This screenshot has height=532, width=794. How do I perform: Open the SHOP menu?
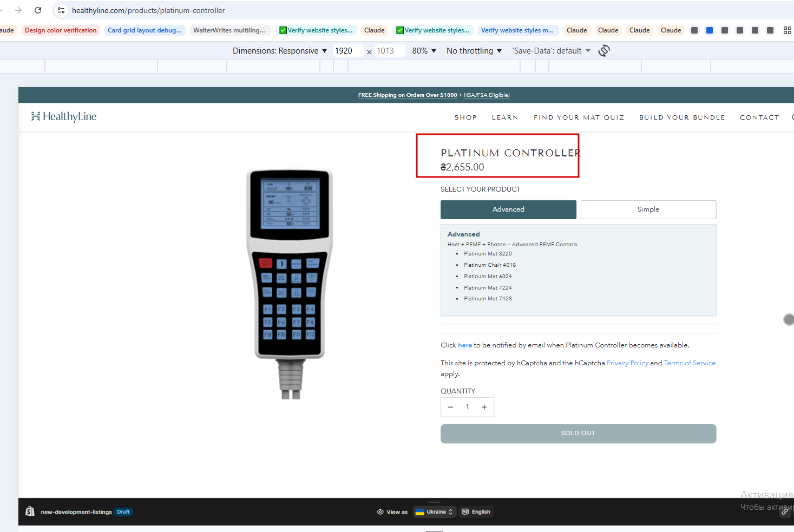tap(465, 117)
